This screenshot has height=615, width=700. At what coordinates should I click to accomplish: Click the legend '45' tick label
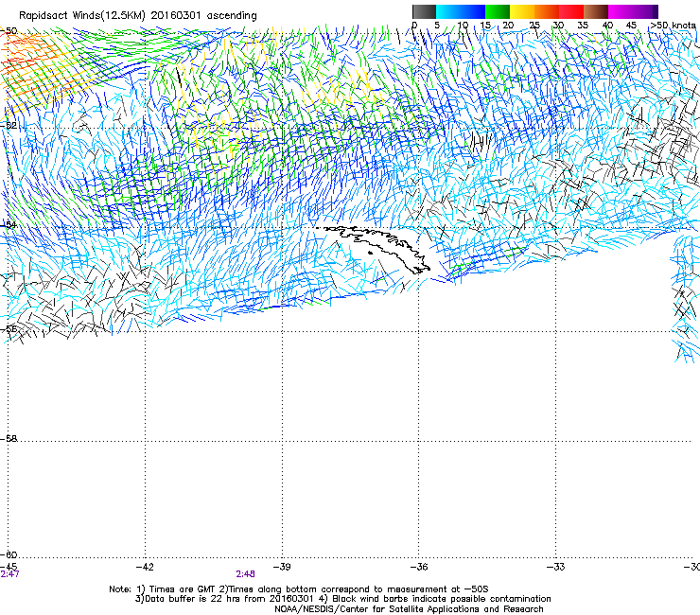631,26
